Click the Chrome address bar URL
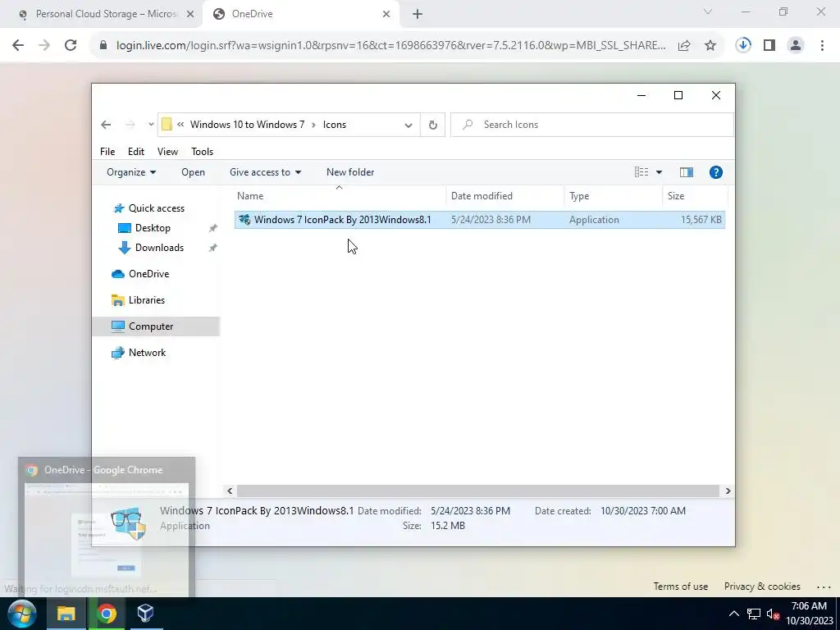This screenshot has height=630, width=840. (x=390, y=46)
